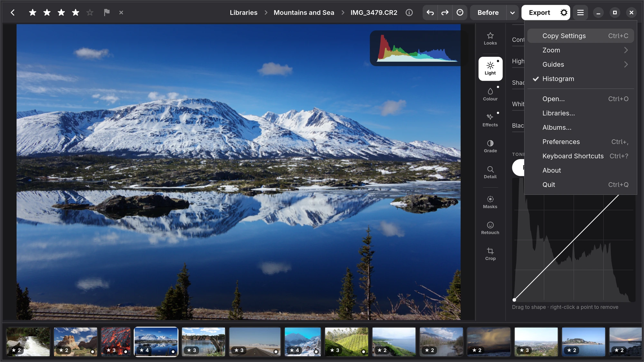Open Keyboard Shortcuts from the menu
644x362 pixels.
[x=581, y=156]
